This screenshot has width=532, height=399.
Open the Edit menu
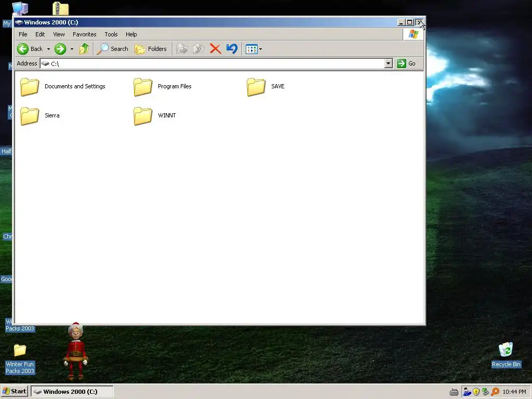pyautogui.click(x=40, y=34)
